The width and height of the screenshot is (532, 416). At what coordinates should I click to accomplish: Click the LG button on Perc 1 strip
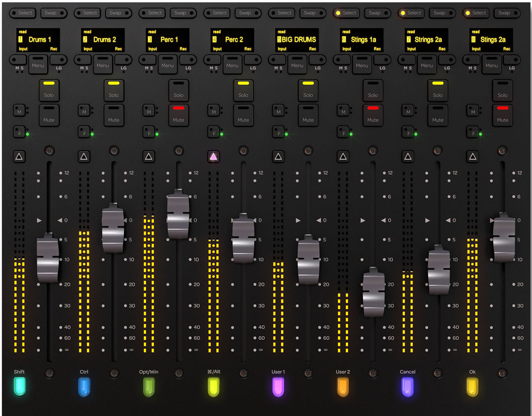[188, 61]
